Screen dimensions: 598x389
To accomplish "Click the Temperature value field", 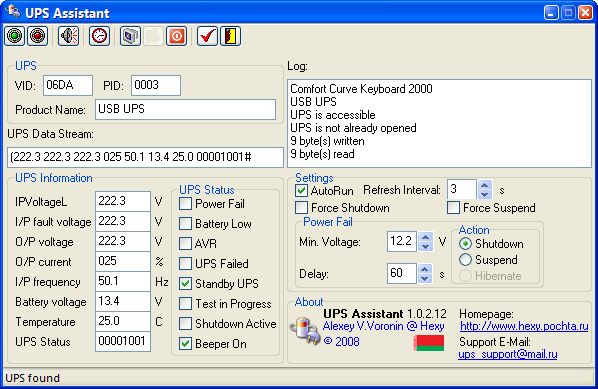I will point(123,321).
